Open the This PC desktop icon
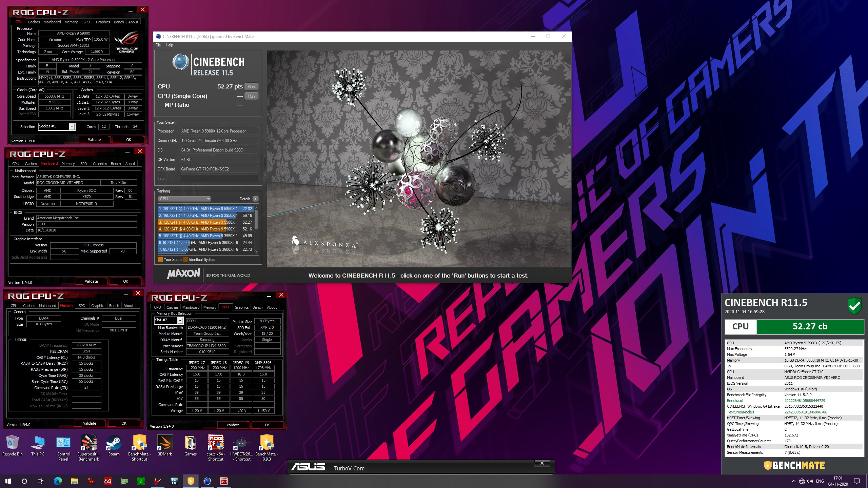This screenshot has height=488, width=868. (x=38, y=446)
